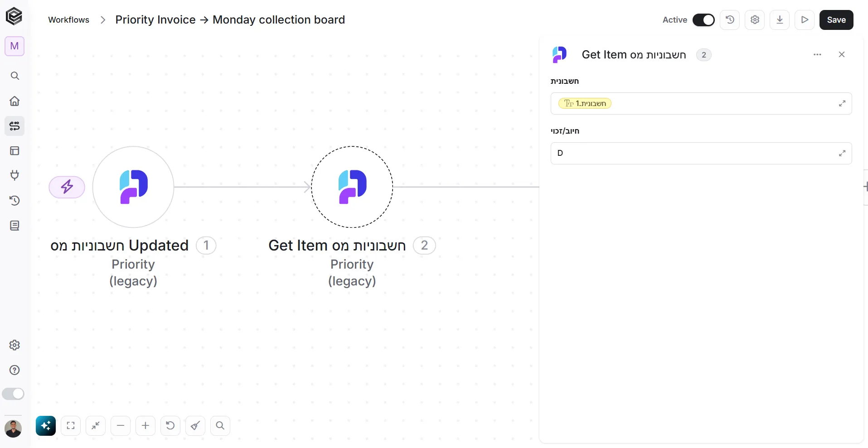The width and height of the screenshot is (868, 448).
Task: Click the חיוב/זכוי field containing D
Action: click(x=701, y=153)
